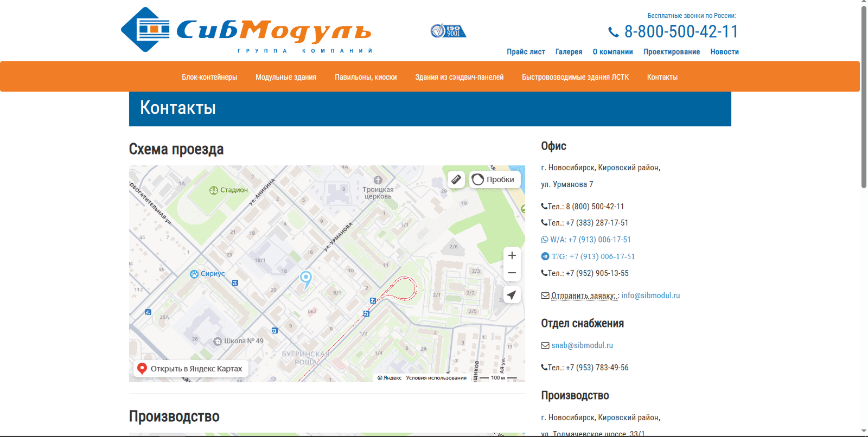Click the snab@sibmodul.ru email link
The width and height of the screenshot is (868, 437).
582,345
